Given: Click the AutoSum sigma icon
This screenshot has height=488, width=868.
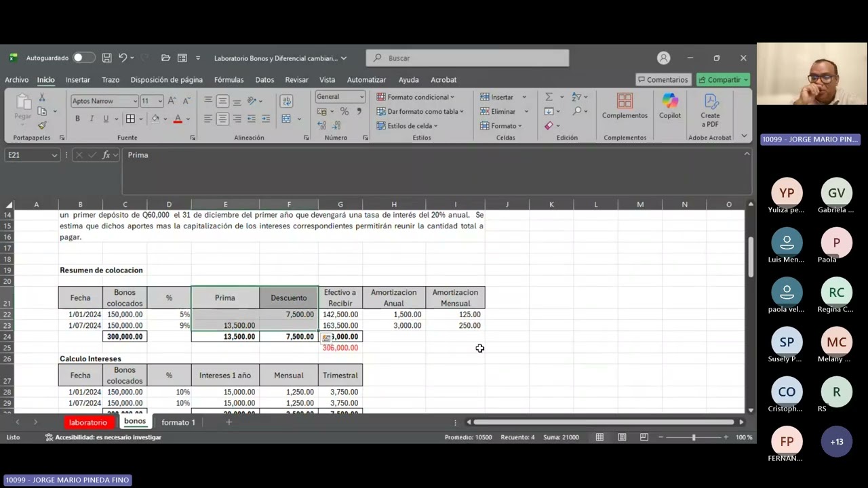Looking at the screenshot, I should click(x=549, y=97).
